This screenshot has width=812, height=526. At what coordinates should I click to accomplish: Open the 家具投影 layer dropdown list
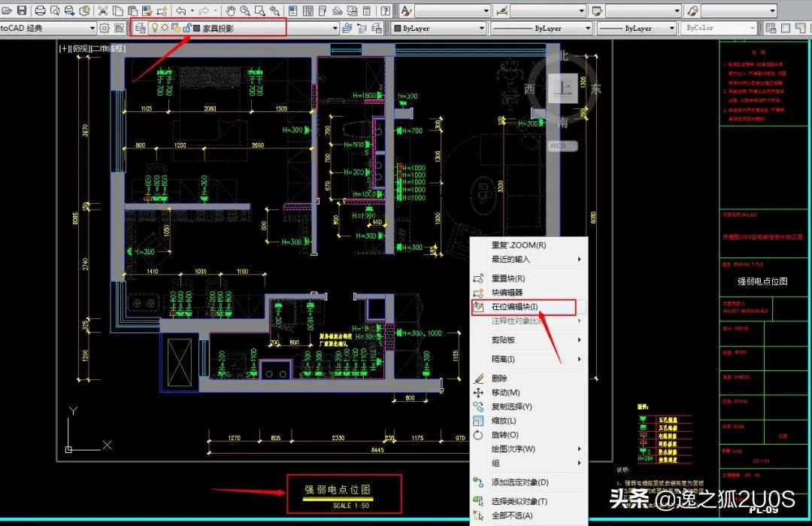335,28
